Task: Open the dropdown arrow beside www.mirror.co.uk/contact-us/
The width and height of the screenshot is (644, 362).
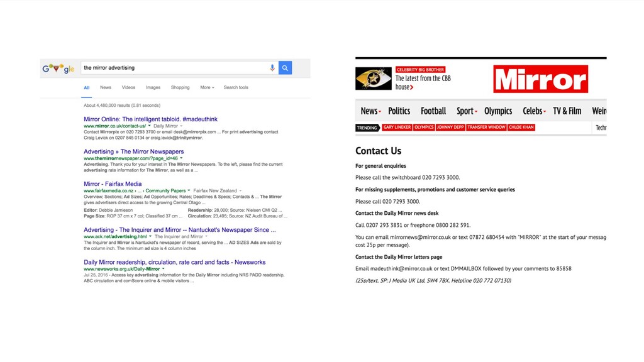Action: (150, 126)
